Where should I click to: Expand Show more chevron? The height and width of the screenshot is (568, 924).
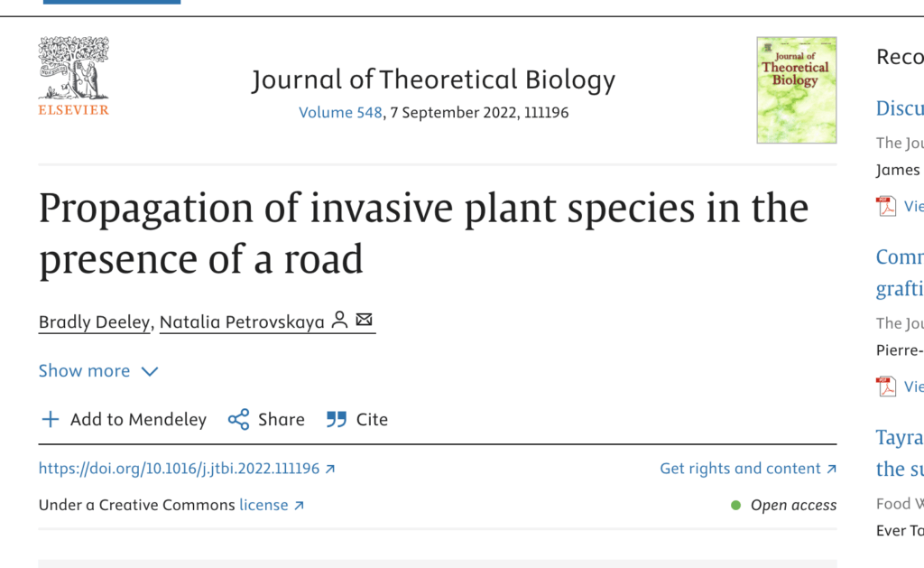pos(150,371)
